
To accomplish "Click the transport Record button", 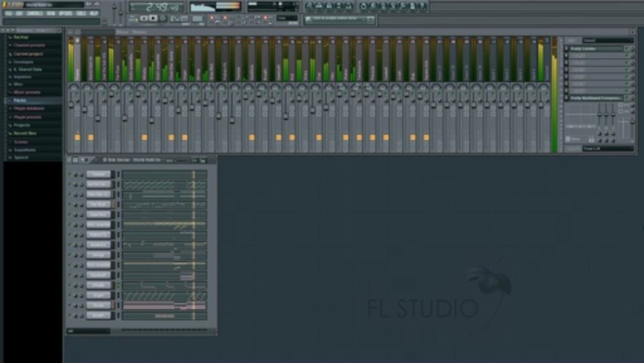I will click(163, 18).
